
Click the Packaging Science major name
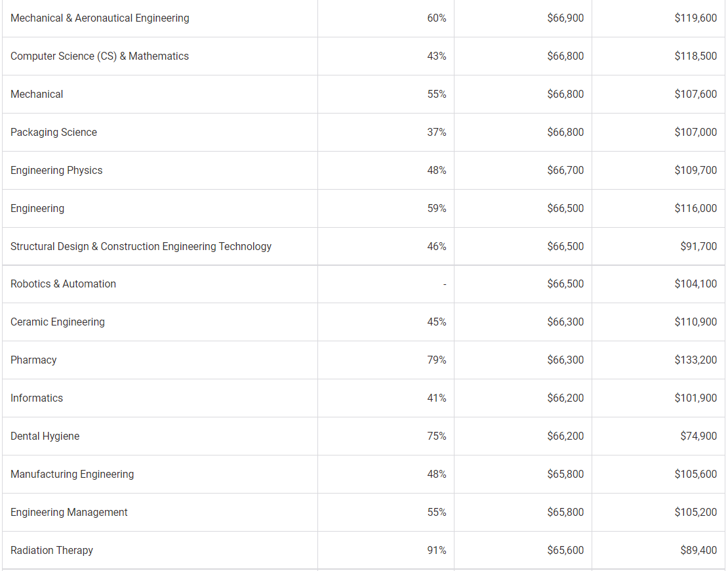pos(53,133)
